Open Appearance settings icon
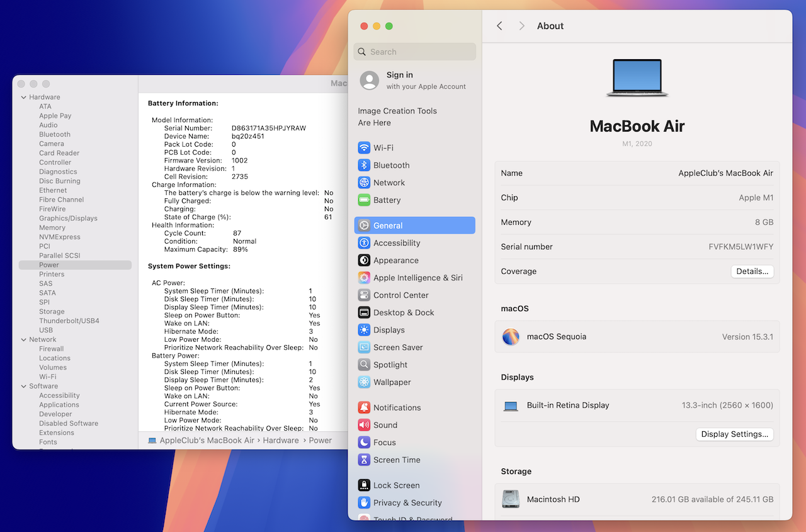 click(364, 260)
